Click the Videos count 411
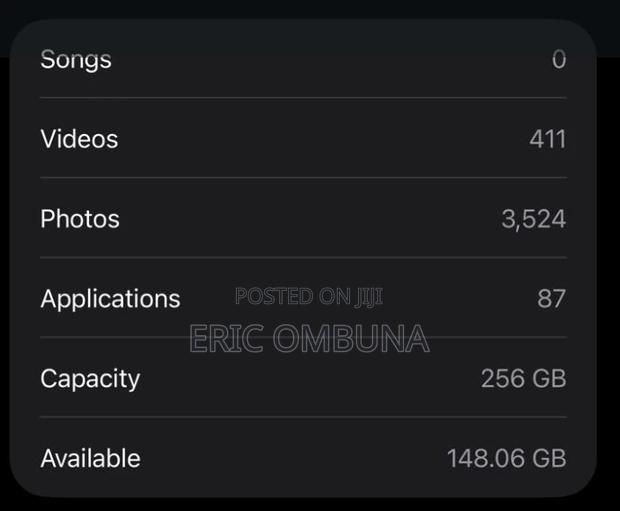620x511 pixels. pos(548,139)
